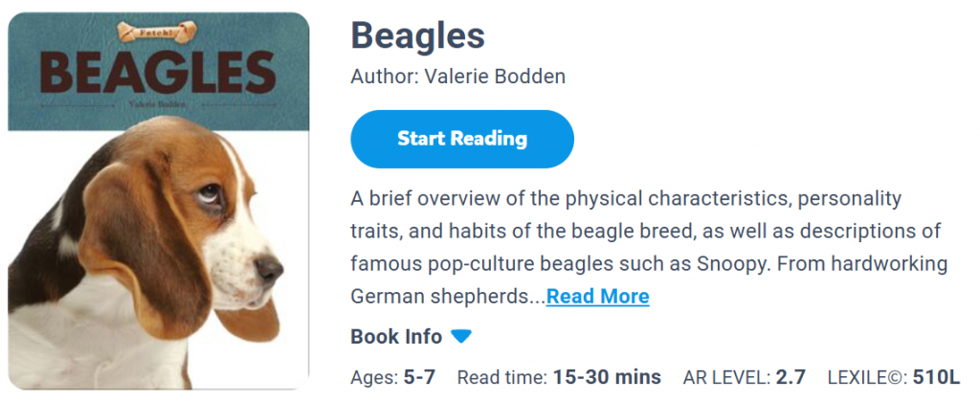This screenshot has height=402, width=980.
Task: Click the Fetch! bone logo on cover
Action: click(157, 33)
